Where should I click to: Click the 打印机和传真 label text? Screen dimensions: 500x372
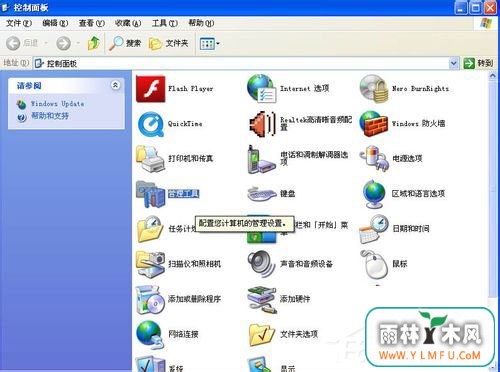coord(190,158)
